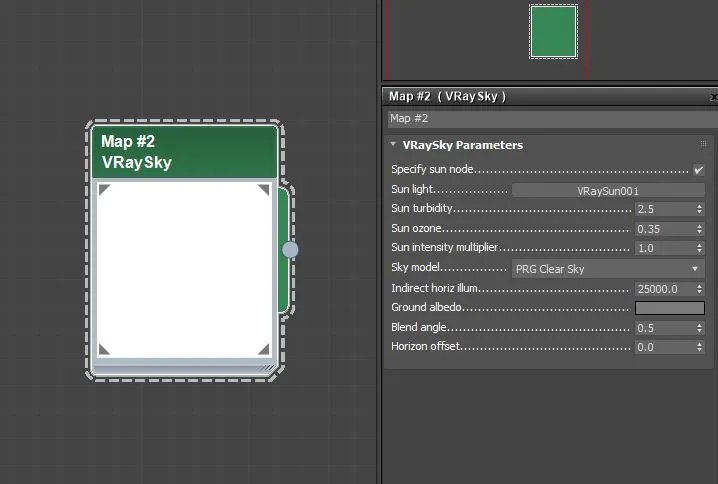This screenshot has width=718, height=484.
Task: Close the Map #2 parameter panel
Action: [713, 97]
